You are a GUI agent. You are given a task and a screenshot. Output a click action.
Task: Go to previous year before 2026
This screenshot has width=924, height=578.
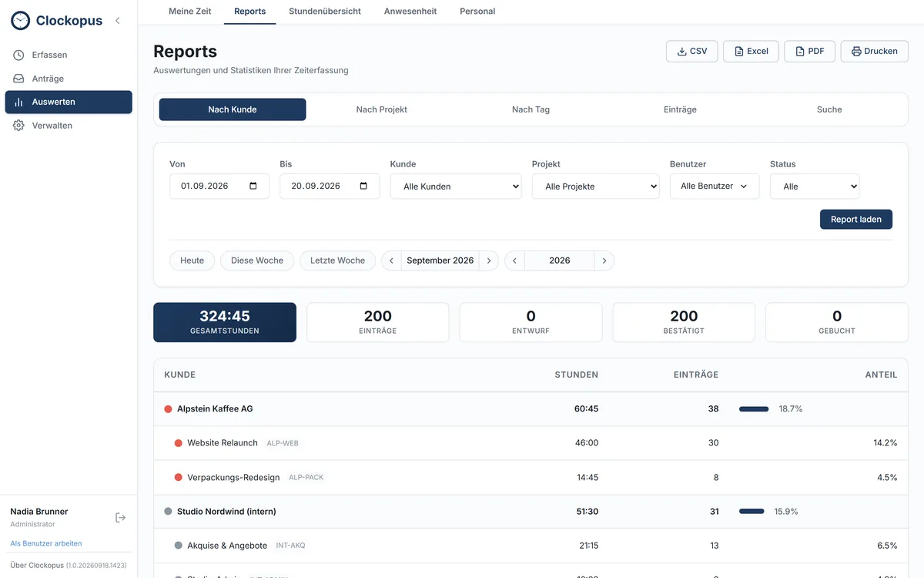click(x=514, y=260)
